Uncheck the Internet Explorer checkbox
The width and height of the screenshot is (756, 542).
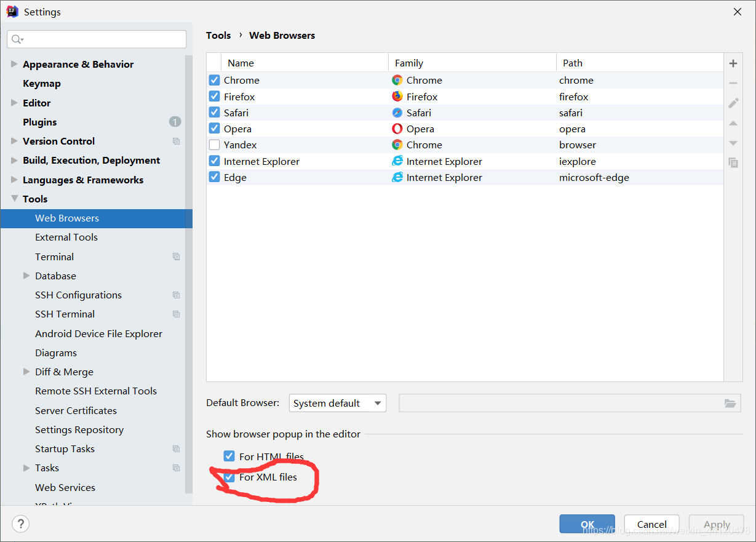click(x=214, y=161)
